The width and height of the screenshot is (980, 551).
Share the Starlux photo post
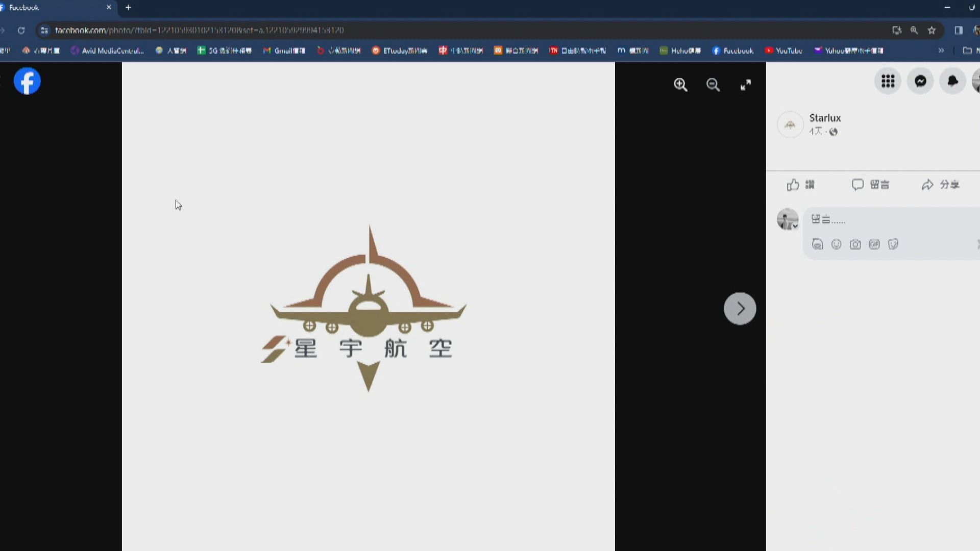tap(940, 185)
